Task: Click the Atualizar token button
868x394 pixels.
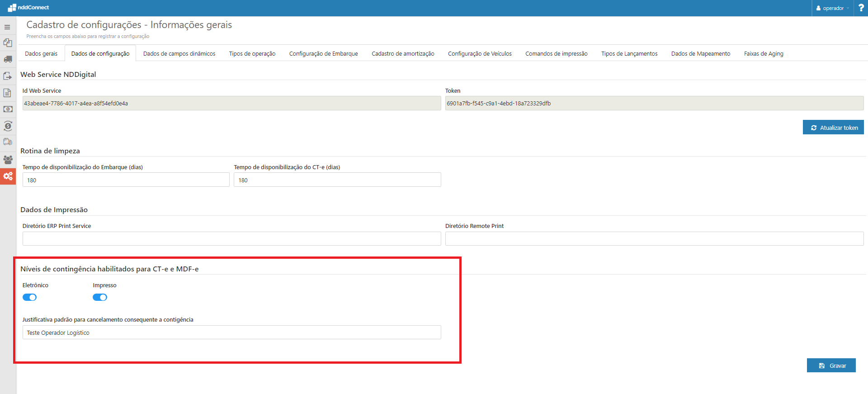Action: coord(833,128)
